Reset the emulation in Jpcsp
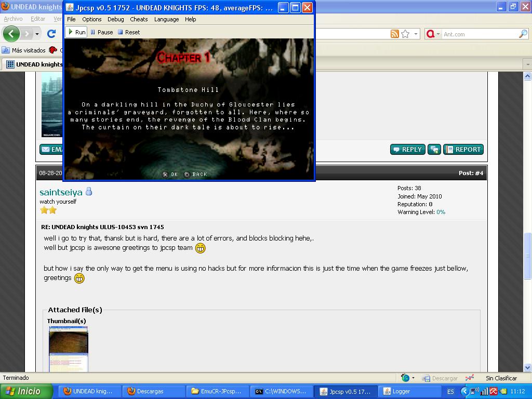 tap(129, 32)
